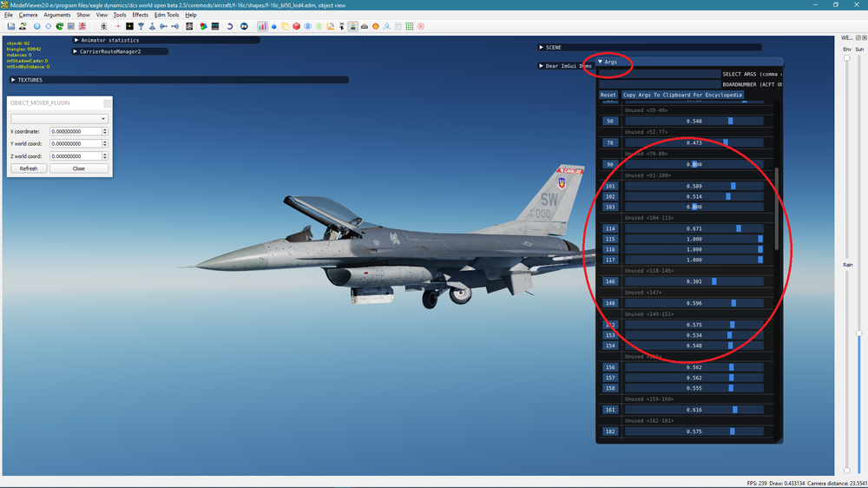Click the blue funnel filter icon
This screenshot has height=488, width=868.
coord(141,26)
